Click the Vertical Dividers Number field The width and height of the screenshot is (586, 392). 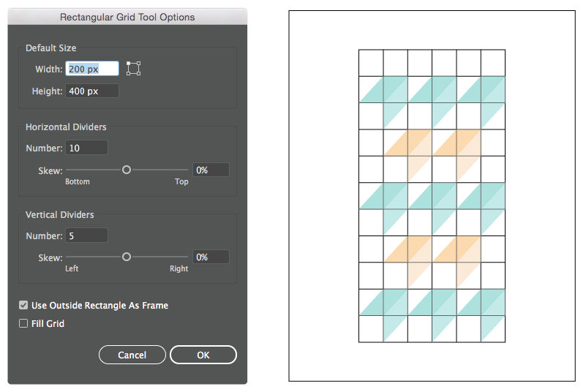(86, 235)
